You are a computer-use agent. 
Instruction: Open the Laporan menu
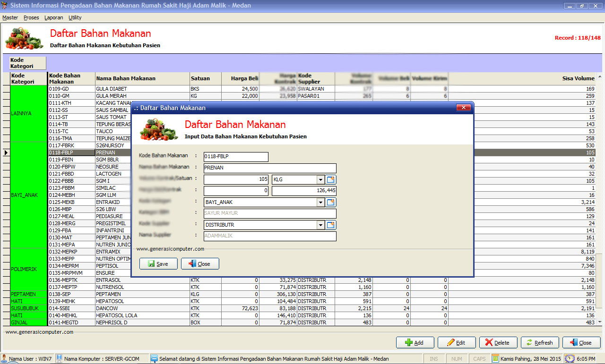click(53, 17)
